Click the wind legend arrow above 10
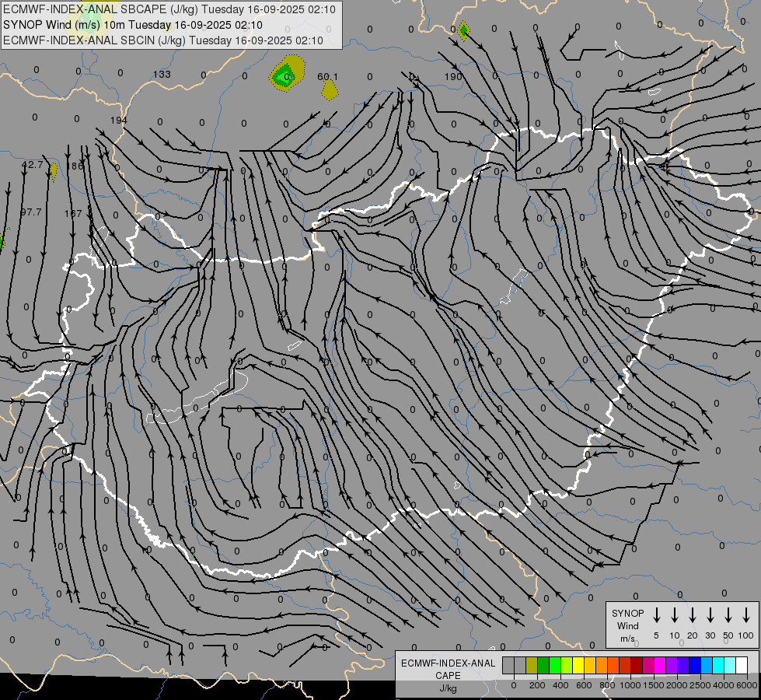761x700 pixels. click(x=674, y=615)
